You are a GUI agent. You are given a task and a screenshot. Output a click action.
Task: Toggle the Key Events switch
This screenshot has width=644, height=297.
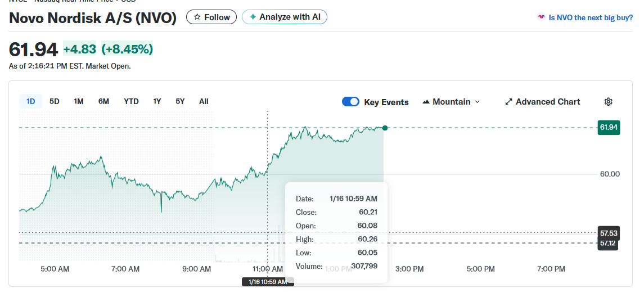pos(350,102)
